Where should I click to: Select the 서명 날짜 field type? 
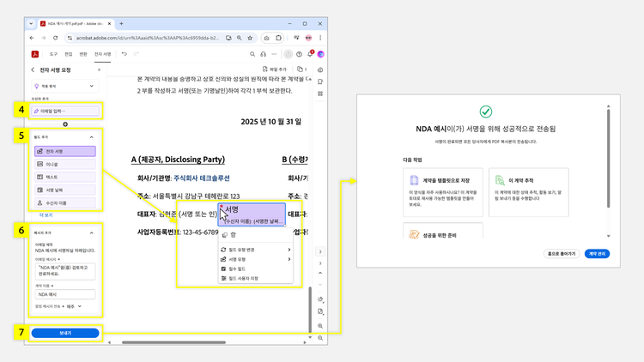pyautogui.click(x=65, y=190)
